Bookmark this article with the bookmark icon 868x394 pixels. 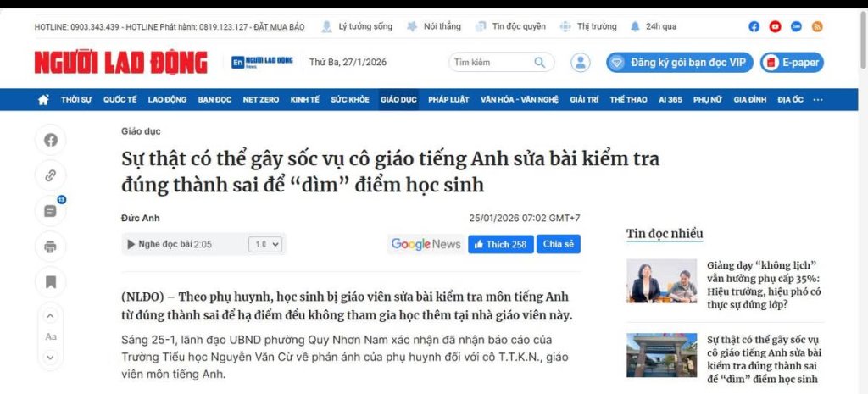coord(51,281)
